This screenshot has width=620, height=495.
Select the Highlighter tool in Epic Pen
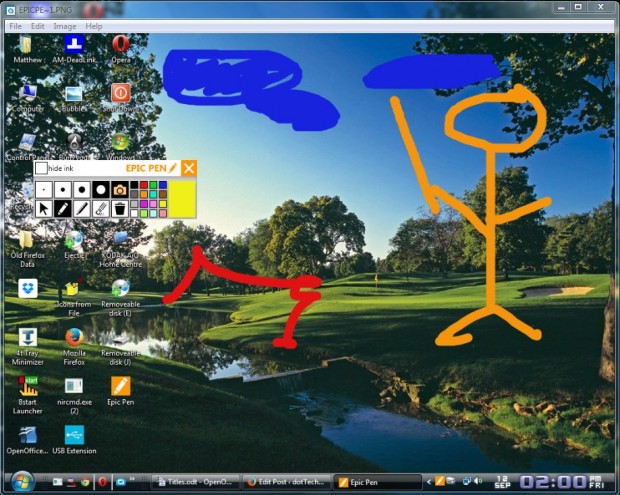81,209
